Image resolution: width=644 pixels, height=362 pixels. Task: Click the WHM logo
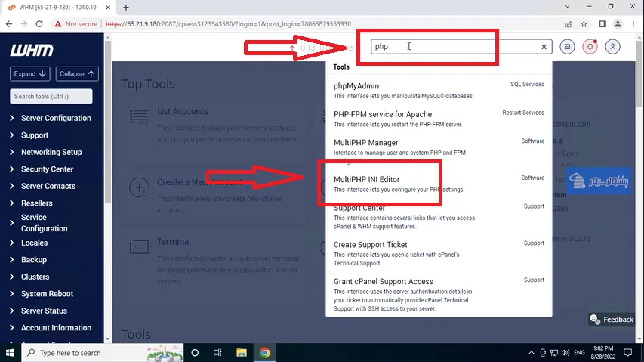tap(32, 50)
